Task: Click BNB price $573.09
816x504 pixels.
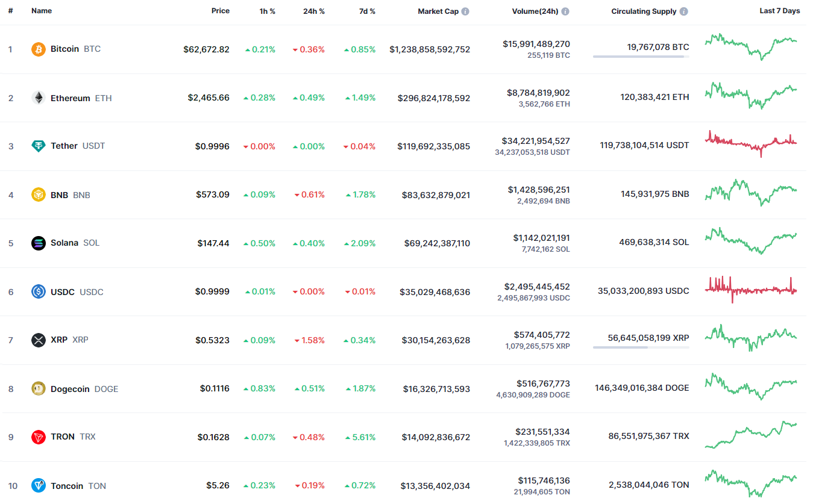Action: click(x=213, y=194)
